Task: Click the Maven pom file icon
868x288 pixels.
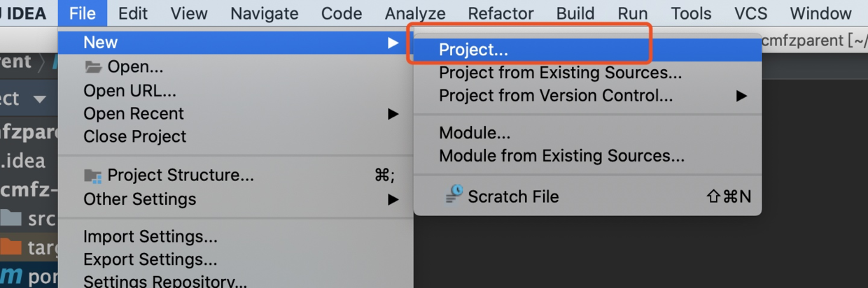Action: pos(11,275)
